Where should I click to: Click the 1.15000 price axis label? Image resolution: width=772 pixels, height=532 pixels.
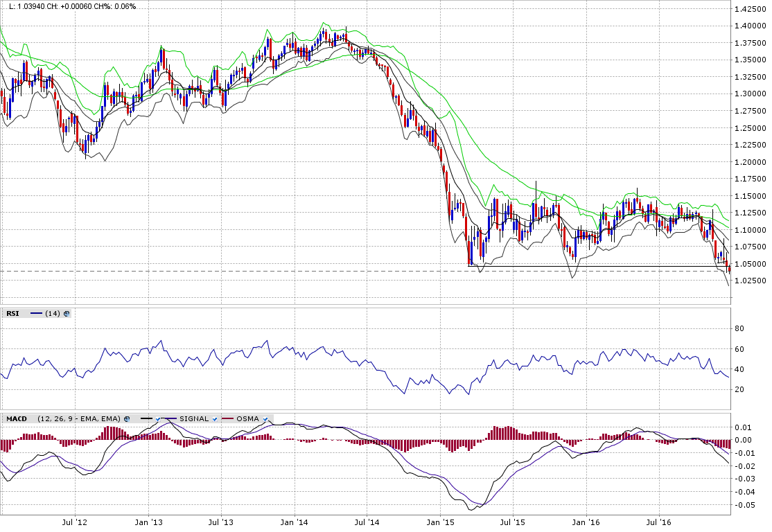(x=750, y=196)
